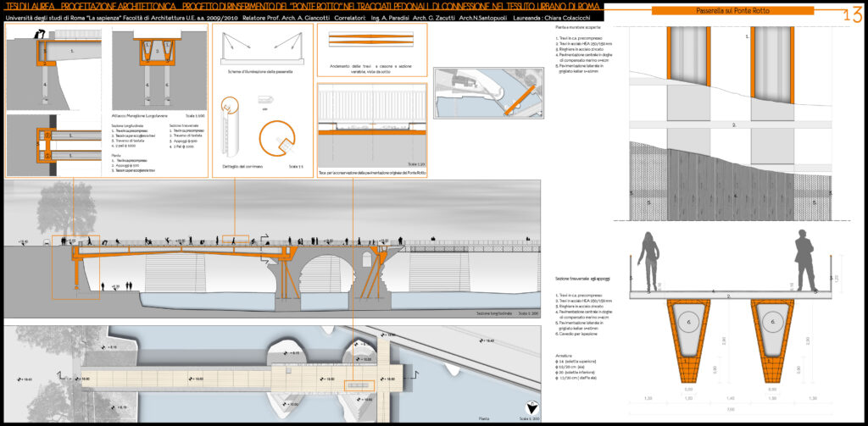Open the site location map thumbnail
The width and height of the screenshot is (868, 426).
pyautogui.click(x=487, y=92)
